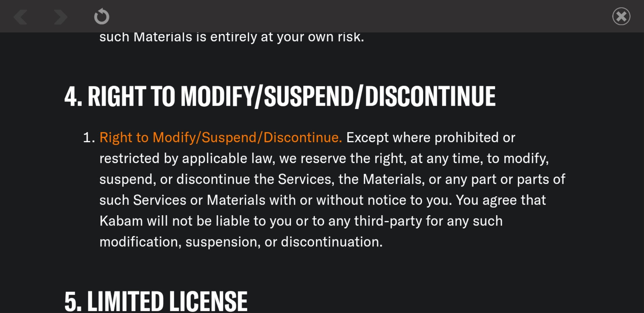Click the line starting "suspend, or discontinue the Services"
The width and height of the screenshot is (644, 313).
332,179
